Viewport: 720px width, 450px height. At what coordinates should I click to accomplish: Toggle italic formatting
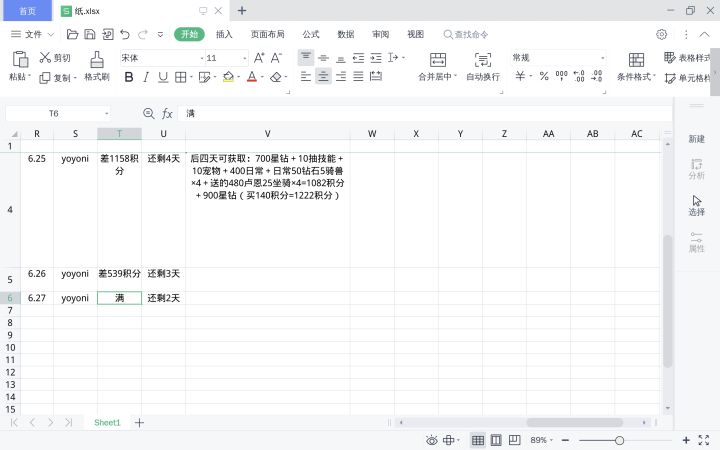point(146,77)
